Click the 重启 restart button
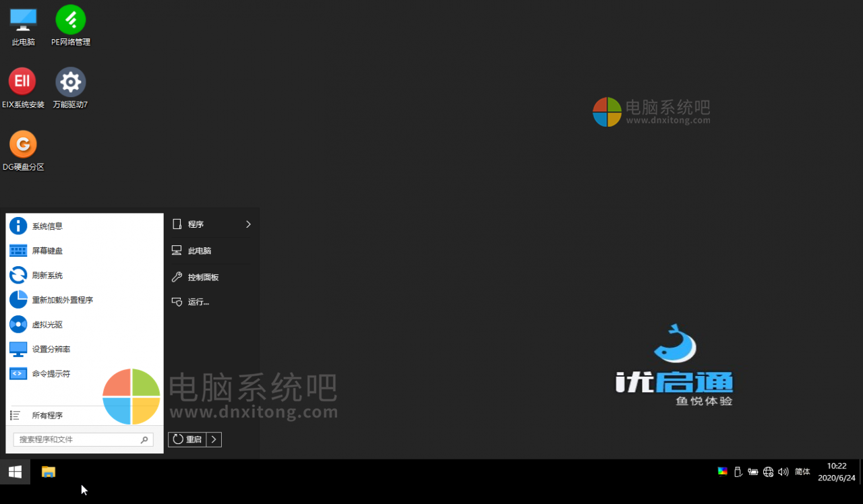Viewport: 863px width, 504px height. pos(187,439)
